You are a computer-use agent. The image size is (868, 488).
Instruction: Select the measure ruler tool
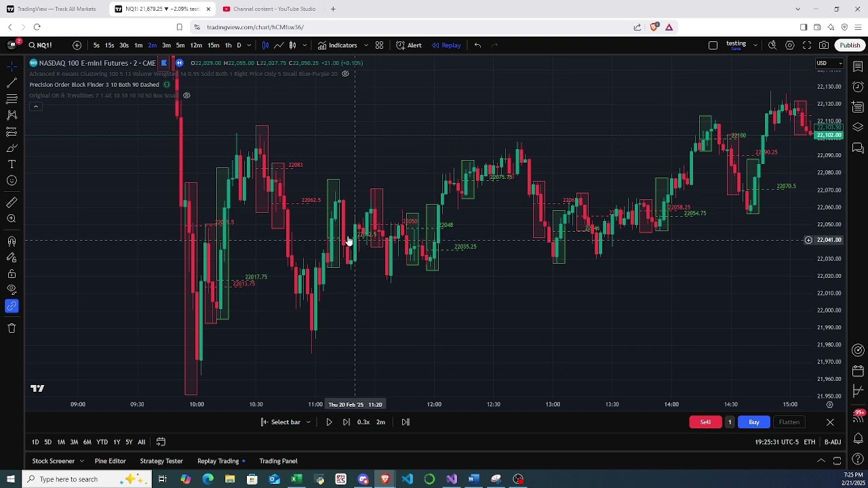(x=12, y=203)
